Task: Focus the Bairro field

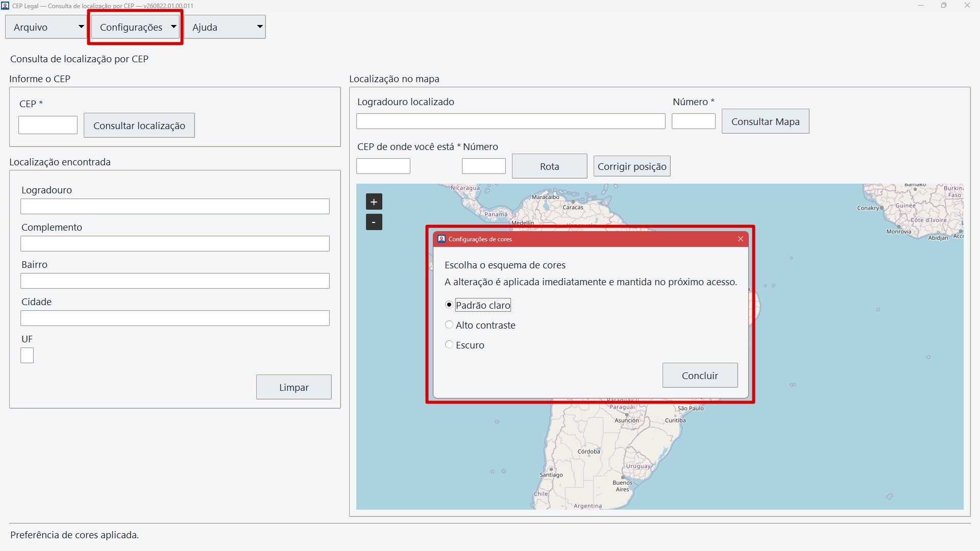Action: (175, 281)
